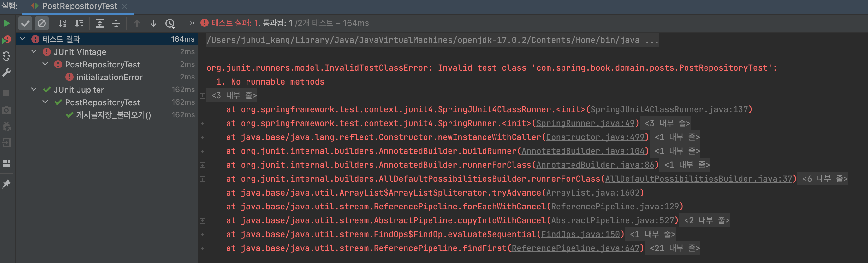Go to previous failed test arrow

pyautogui.click(x=137, y=23)
